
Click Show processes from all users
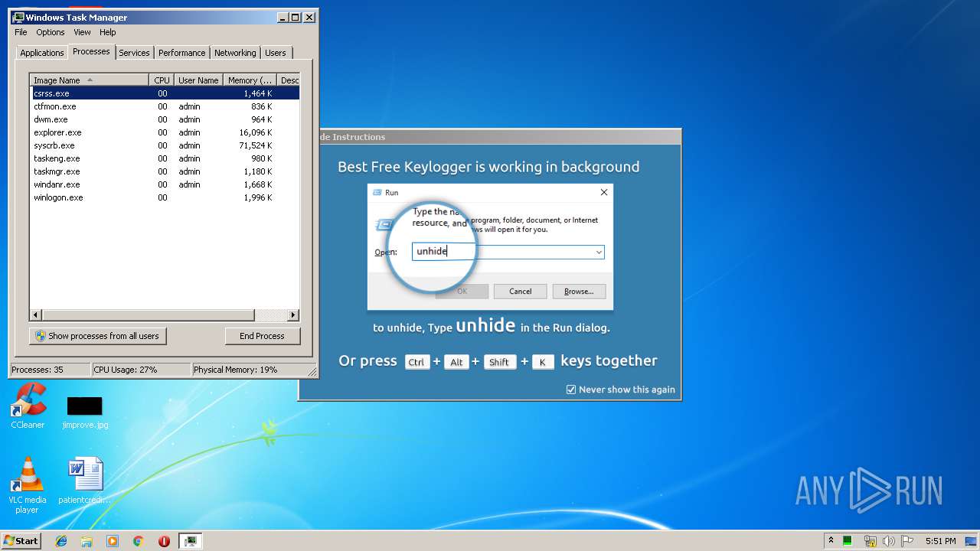click(x=98, y=336)
